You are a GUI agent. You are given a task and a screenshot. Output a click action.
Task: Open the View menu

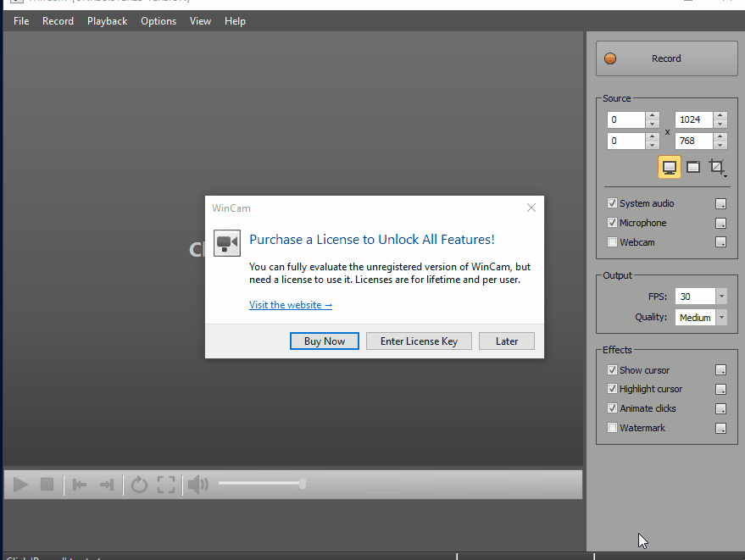[x=201, y=21]
